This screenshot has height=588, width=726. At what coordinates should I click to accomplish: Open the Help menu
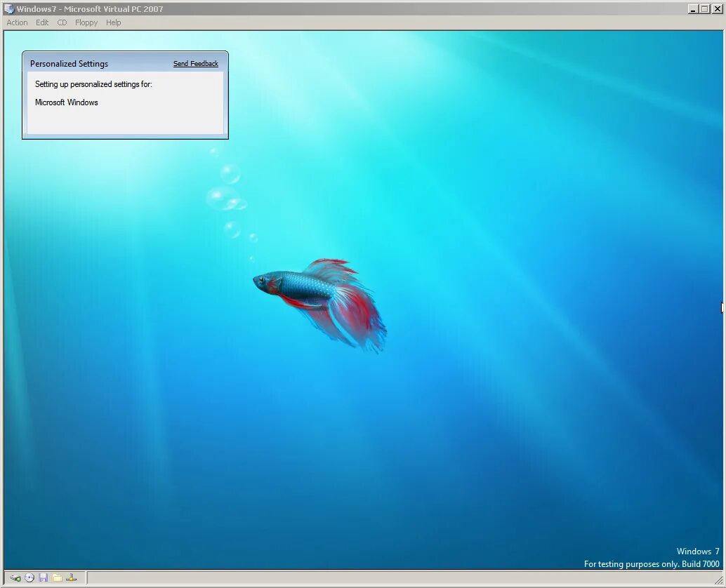tap(114, 22)
